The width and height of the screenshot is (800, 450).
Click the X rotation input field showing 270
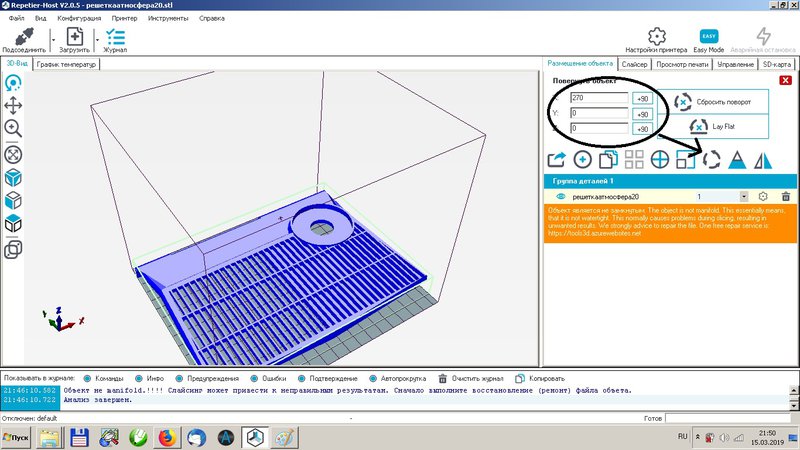coord(598,99)
